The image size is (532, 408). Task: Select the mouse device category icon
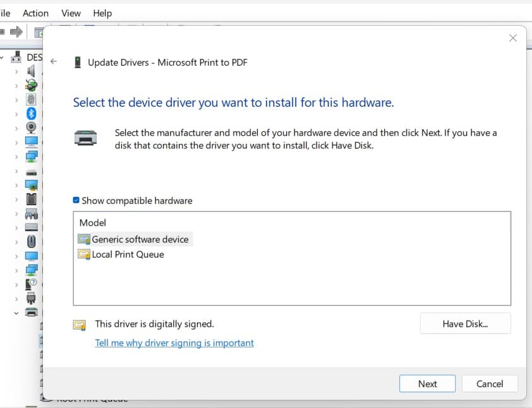click(31, 241)
